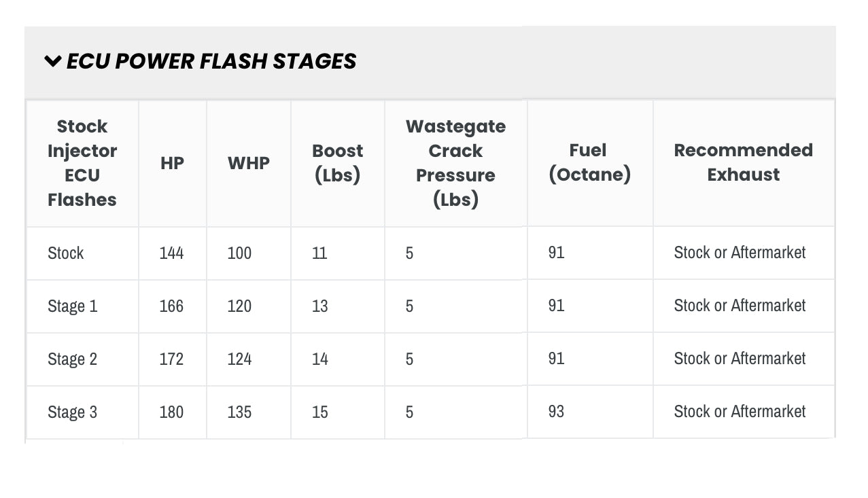Select the Boost (Lbs) column header
Viewport: 868px width, 498px height.
(337, 163)
